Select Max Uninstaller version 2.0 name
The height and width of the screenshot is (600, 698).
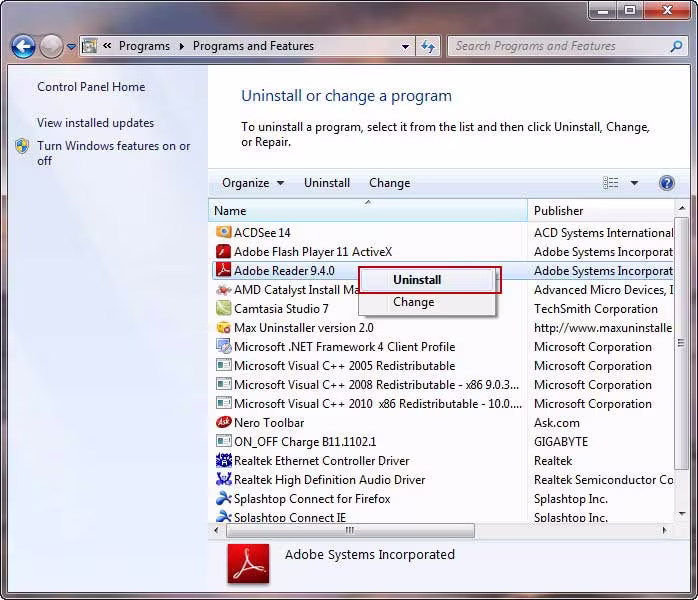[x=304, y=328]
